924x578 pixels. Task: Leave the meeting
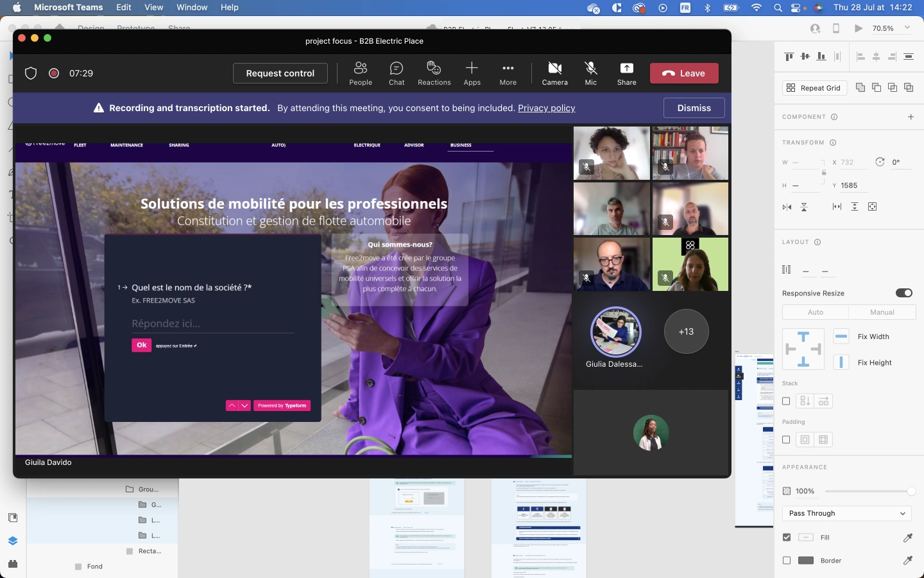tap(684, 73)
